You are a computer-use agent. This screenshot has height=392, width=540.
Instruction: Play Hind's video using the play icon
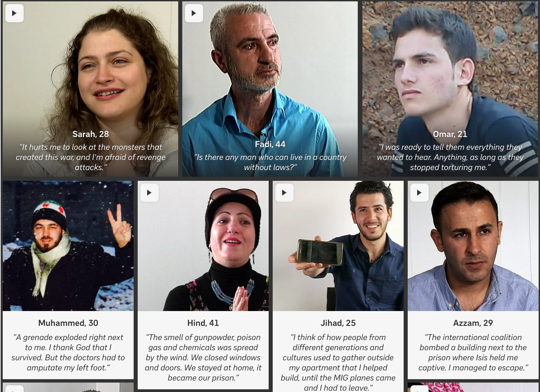click(150, 193)
